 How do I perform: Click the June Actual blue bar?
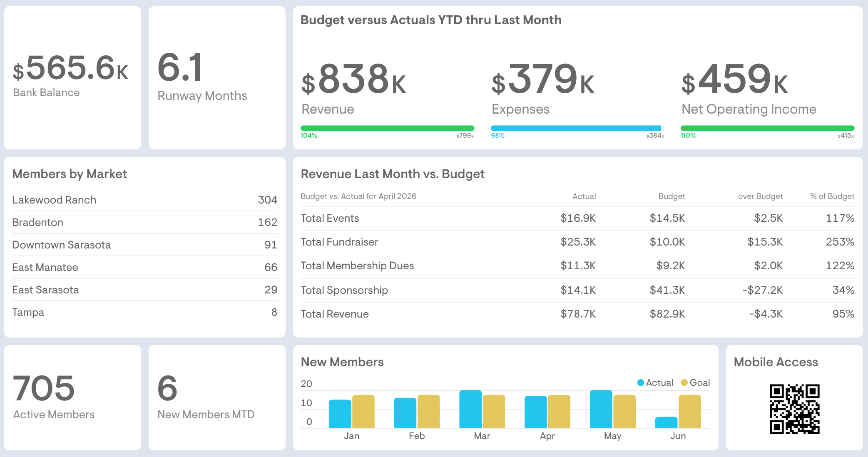pyautogui.click(x=666, y=422)
